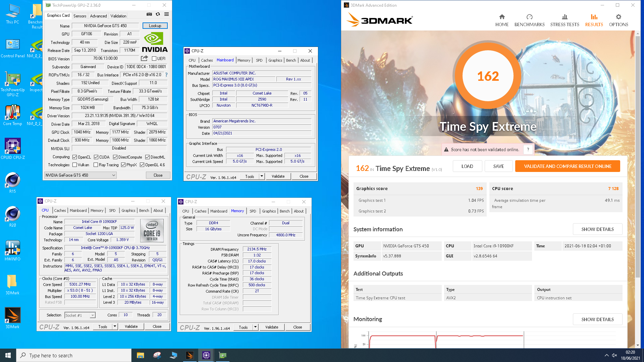The image size is (644, 362).
Task: Switch to the Advanced tab in GPU-Z
Action: (x=98, y=16)
